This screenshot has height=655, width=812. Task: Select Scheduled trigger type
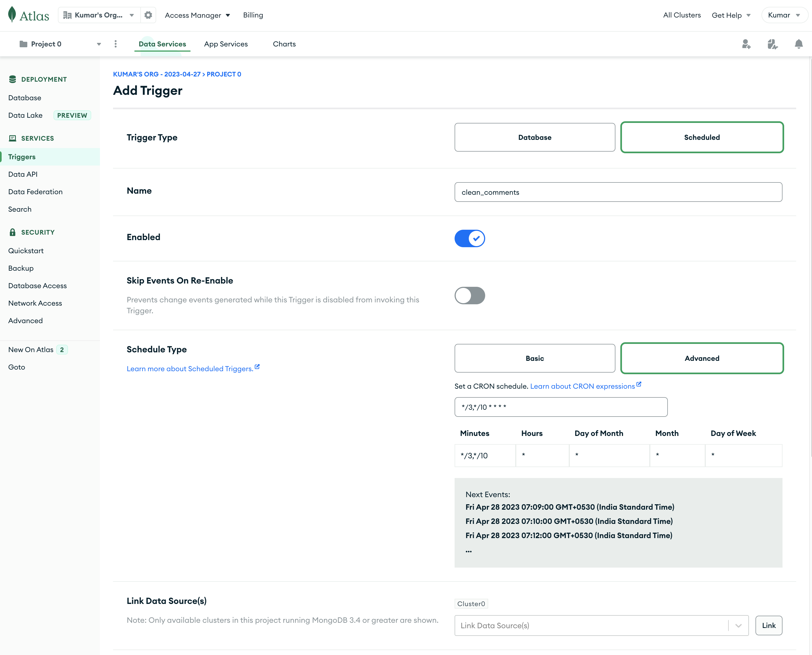coord(702,137)
